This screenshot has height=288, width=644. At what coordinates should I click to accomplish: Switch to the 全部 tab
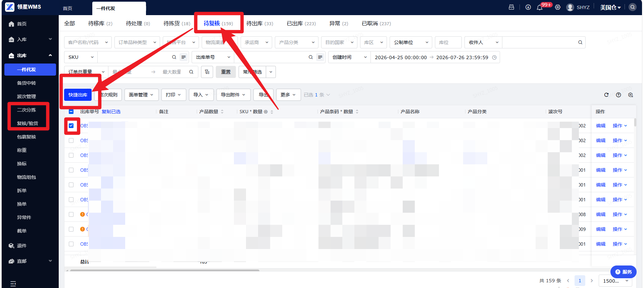pyautogui.click(x=69, y=24)
